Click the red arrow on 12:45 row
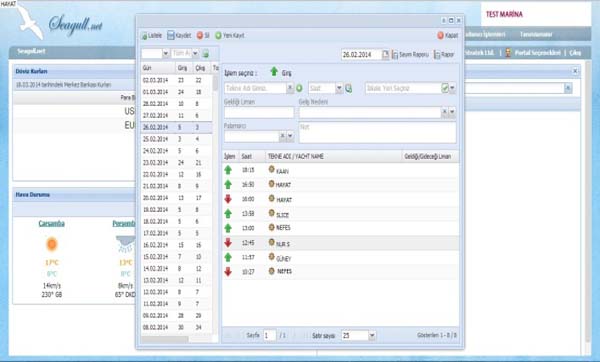Image resolution: width=600 pixels, height=362 pixels. tap(228, 243)
